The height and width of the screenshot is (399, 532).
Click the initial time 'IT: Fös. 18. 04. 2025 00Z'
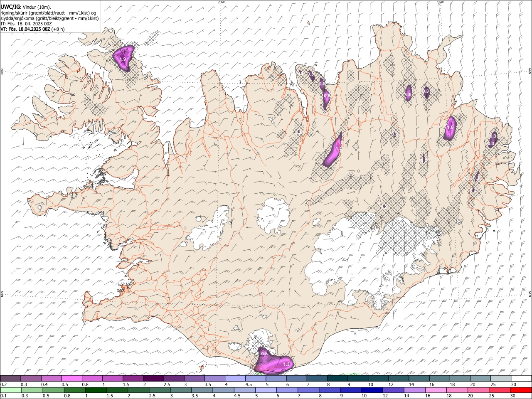coord(26,24)
